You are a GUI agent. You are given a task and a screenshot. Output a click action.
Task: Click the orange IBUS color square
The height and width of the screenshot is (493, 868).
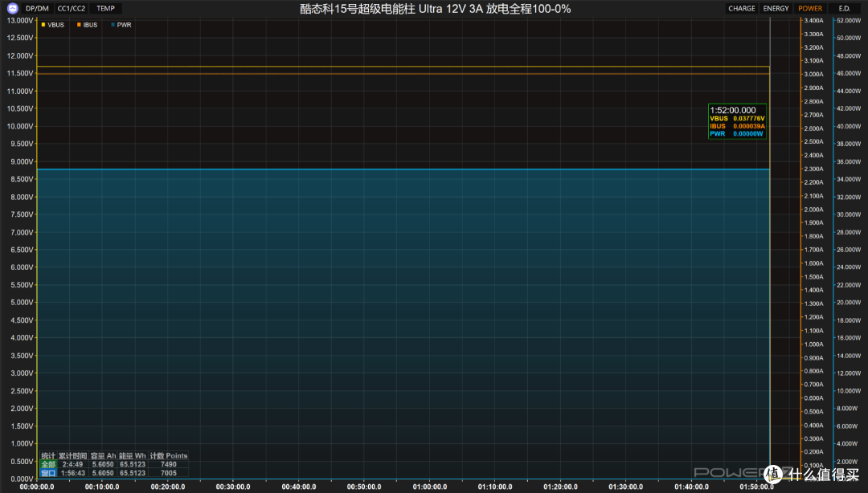[79, 25]
